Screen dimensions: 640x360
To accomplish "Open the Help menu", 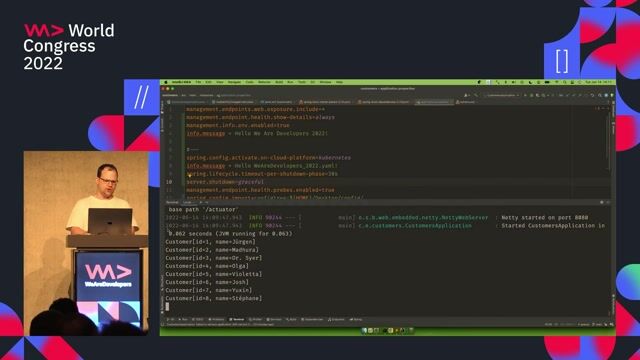I will 339,82.
